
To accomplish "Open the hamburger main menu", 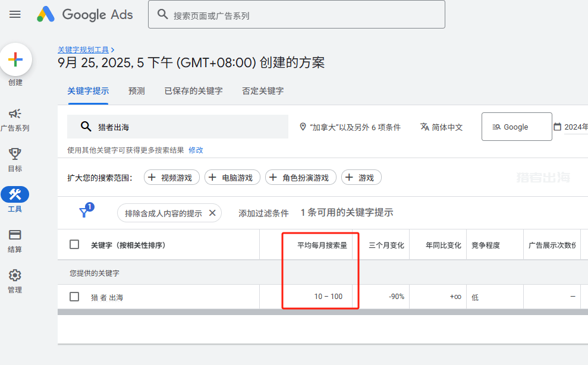I will (15, 14).
